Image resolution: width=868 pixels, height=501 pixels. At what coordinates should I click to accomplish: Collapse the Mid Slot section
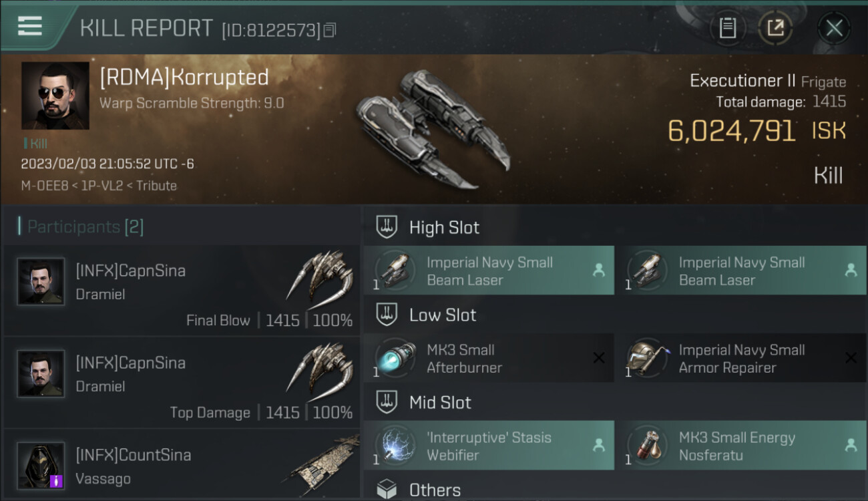coord(440,402)
